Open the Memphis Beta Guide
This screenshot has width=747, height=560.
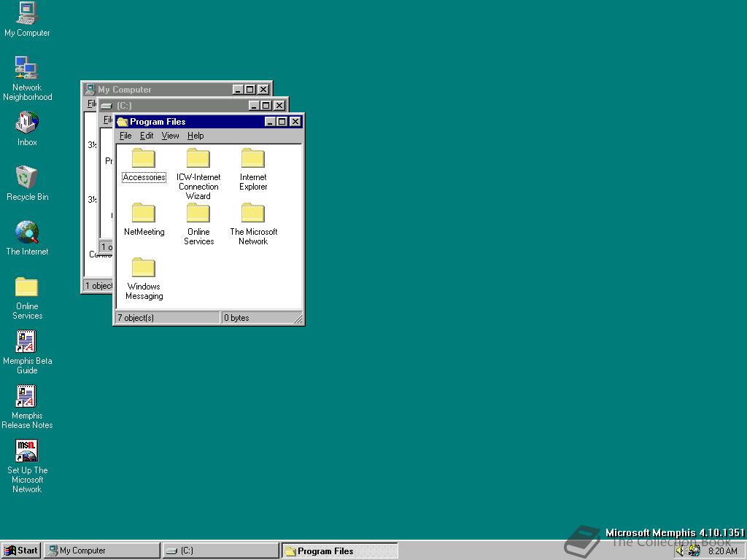27,341
